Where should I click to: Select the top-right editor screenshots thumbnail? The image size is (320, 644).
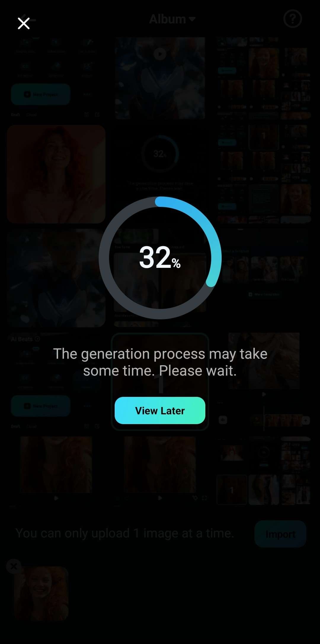point(264,78)
